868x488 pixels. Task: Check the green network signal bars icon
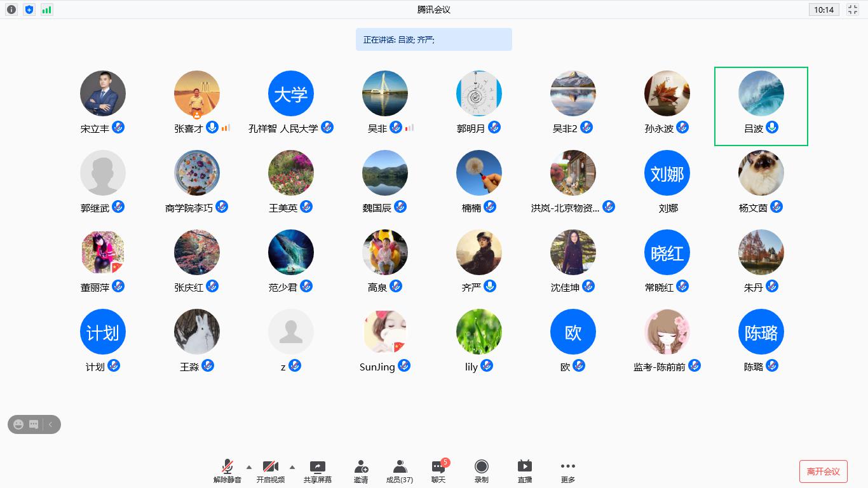point(47,10)
